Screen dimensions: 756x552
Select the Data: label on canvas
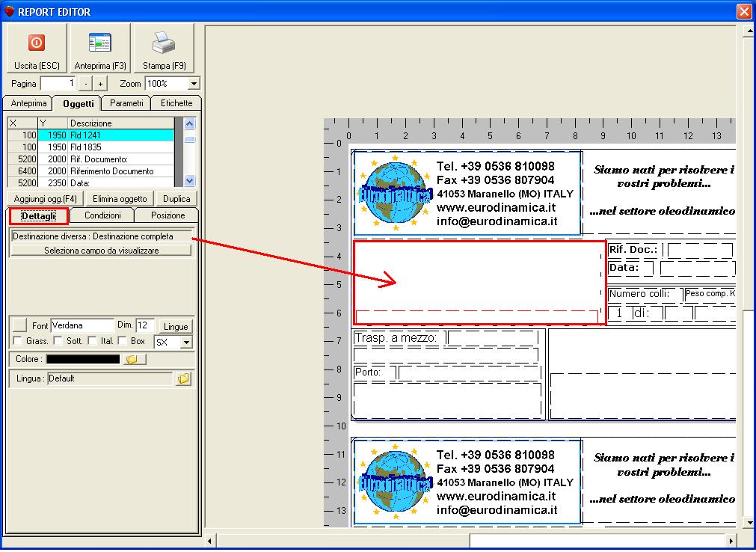click(x=624, y=268)
